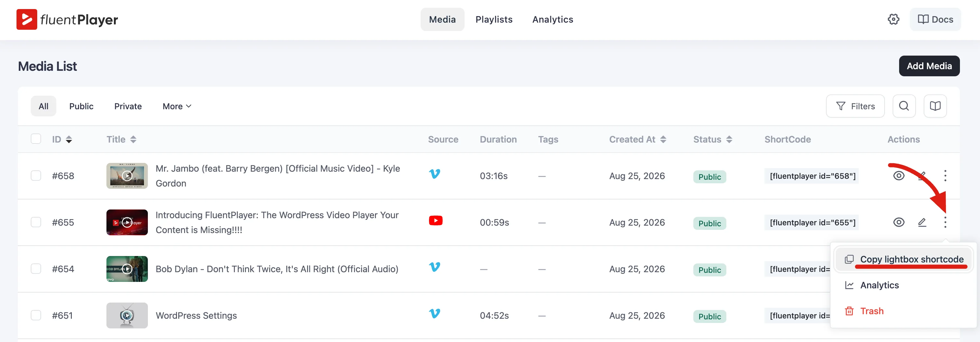This screenshot has height=342, width=980.
Task: Check the box for row #654
Action: pos(36,269)
